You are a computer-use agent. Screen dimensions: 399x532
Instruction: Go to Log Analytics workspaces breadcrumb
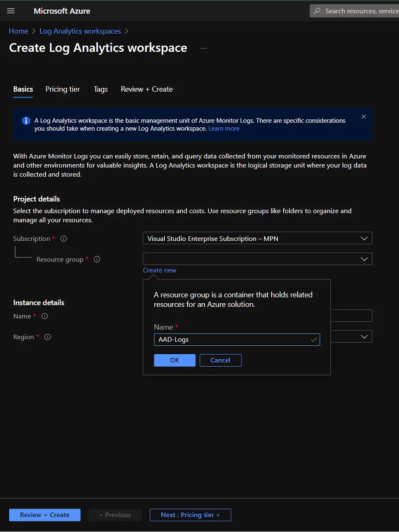coord(80,31)
